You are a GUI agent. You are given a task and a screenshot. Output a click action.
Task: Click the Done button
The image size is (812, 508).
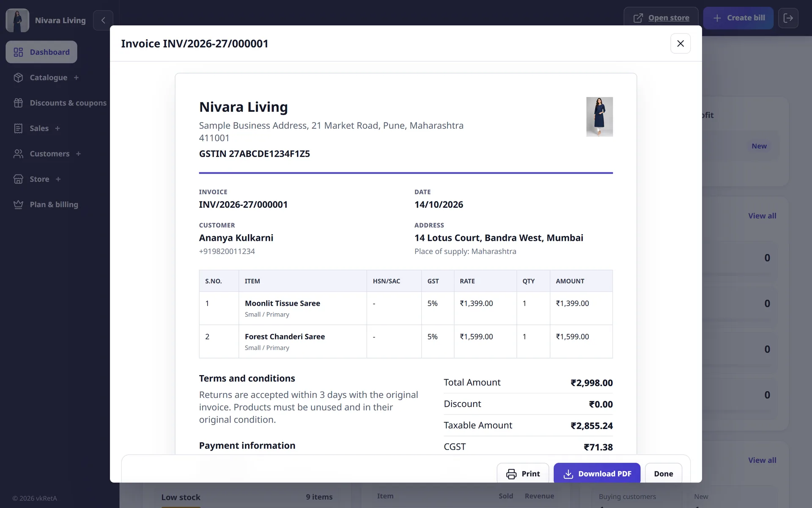pyautogui.click(x=663, y=474)
